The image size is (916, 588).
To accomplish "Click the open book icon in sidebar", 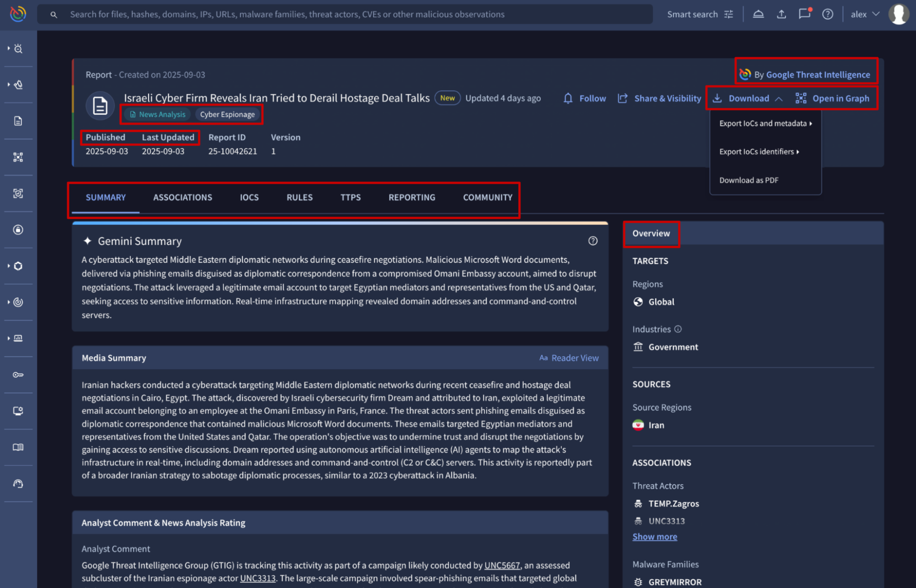I will coord(18,447).
